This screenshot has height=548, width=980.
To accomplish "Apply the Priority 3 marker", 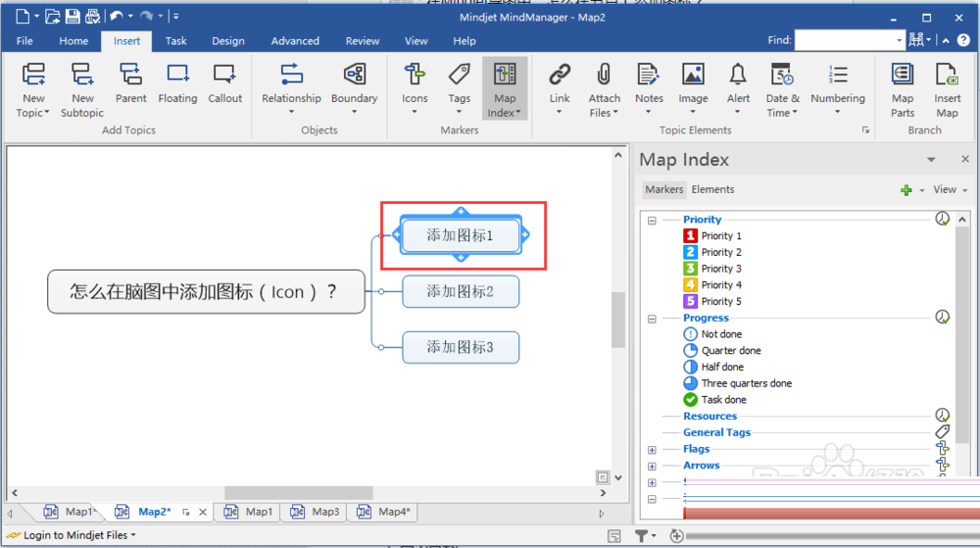I will click(x=712, y=269).
